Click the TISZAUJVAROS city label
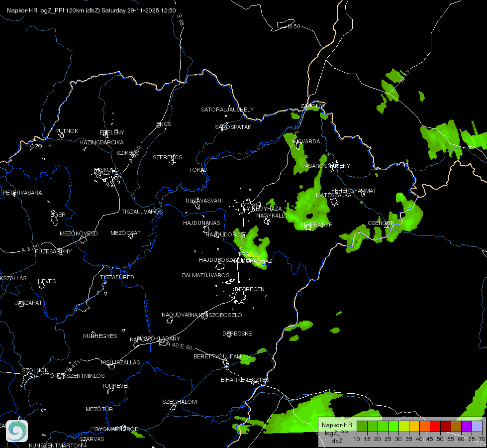 [x=142, y=212]
